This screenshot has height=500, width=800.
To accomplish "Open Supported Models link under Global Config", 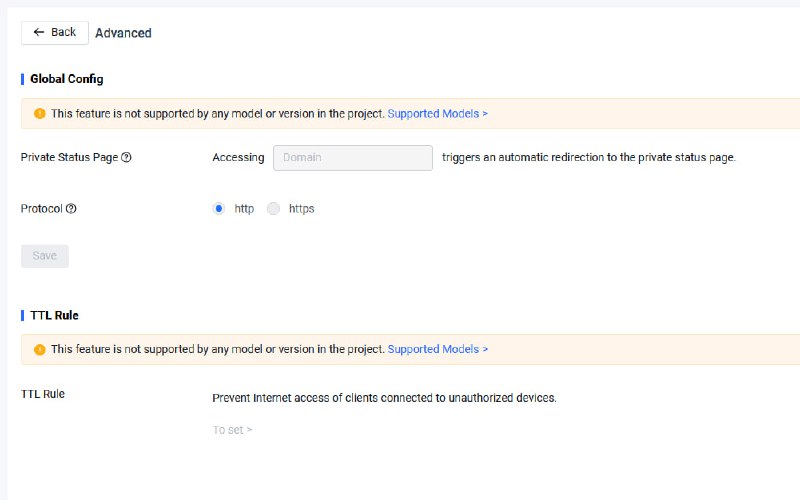I will [437, 114].
